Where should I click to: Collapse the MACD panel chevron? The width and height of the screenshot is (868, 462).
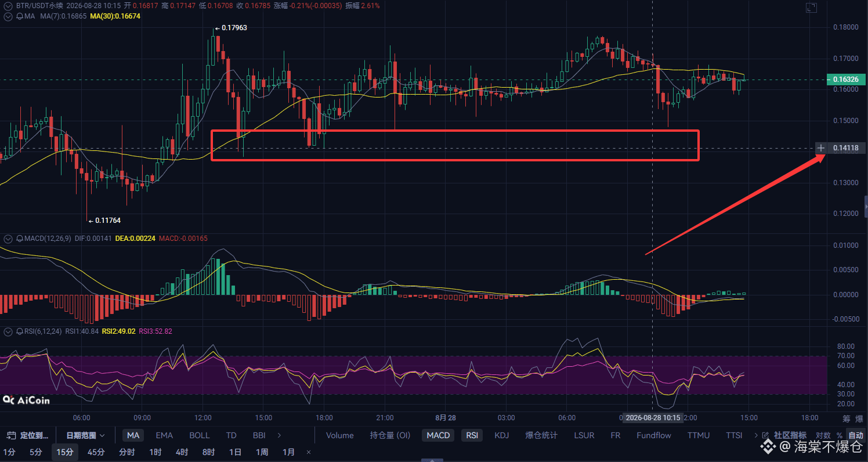coord(8,239)
